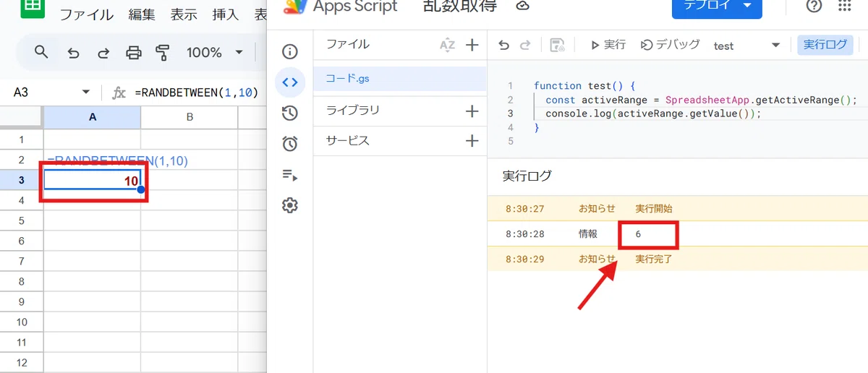Undo in the script editor toolbar
This screenshot has height=373, width=868.
pyautogui.click(x=504, y=45)
